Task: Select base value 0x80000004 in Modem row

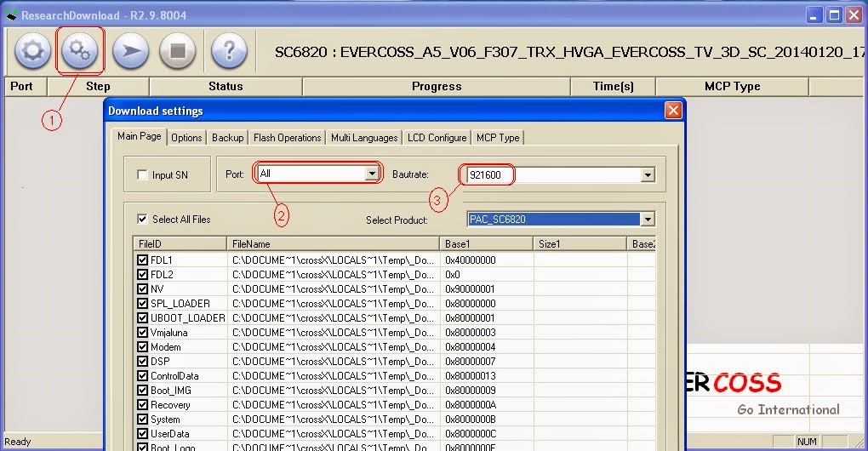Action: [471, 347]
